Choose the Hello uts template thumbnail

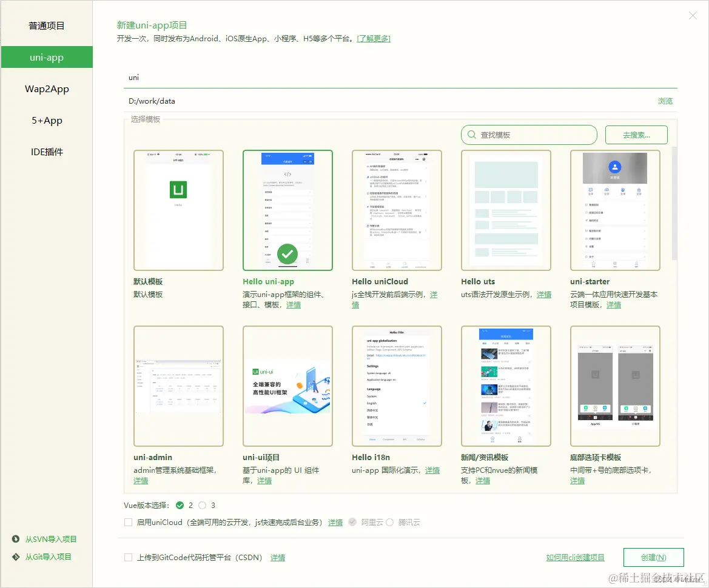pyautogui.click(x=506, y=210)
